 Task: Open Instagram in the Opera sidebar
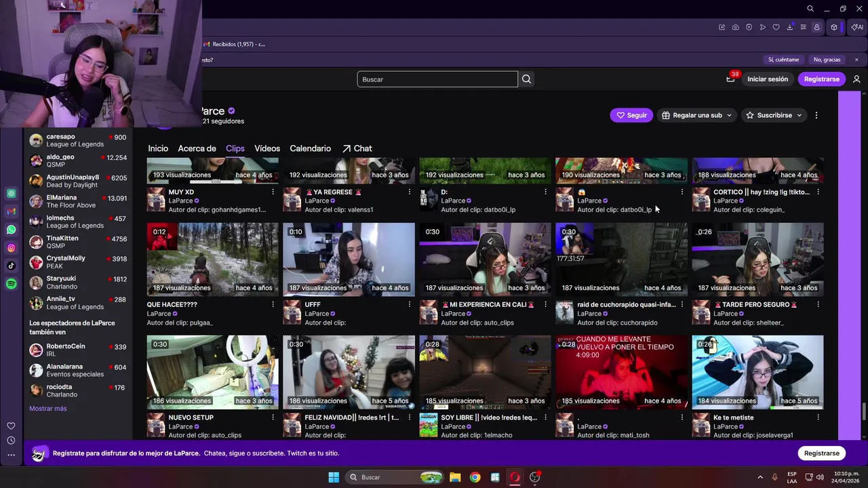click(x=11, y=248)
